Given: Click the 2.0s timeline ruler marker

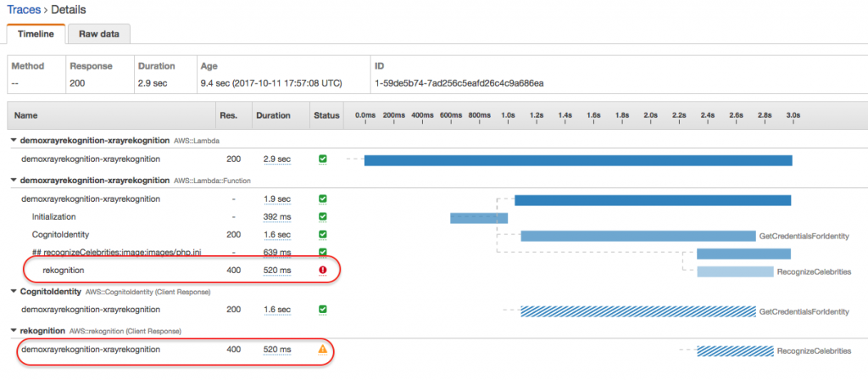Looking at the screenshot, I should [650, 115].
